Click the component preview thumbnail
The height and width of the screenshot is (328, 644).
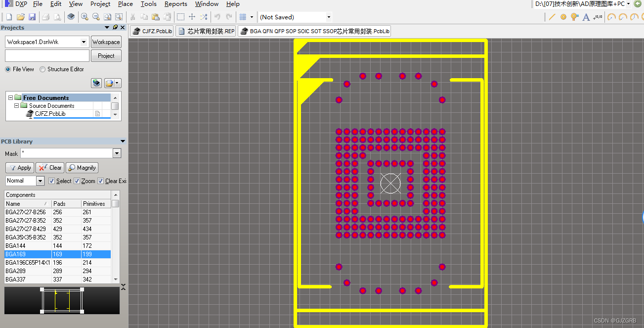62,300
